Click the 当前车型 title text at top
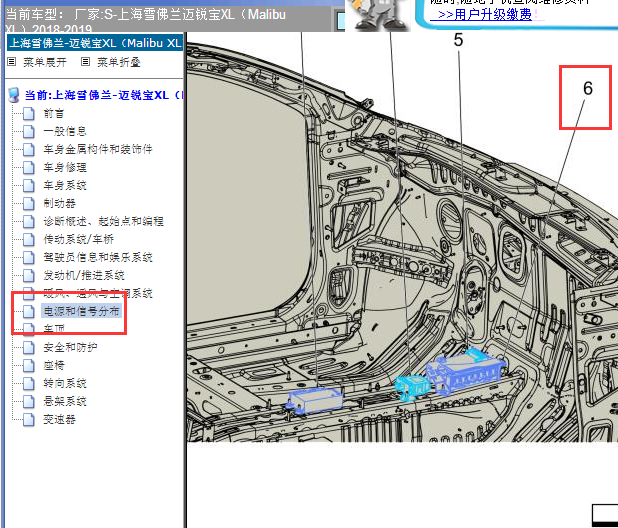This screenshot has height=528, width=618. [146, 20]
